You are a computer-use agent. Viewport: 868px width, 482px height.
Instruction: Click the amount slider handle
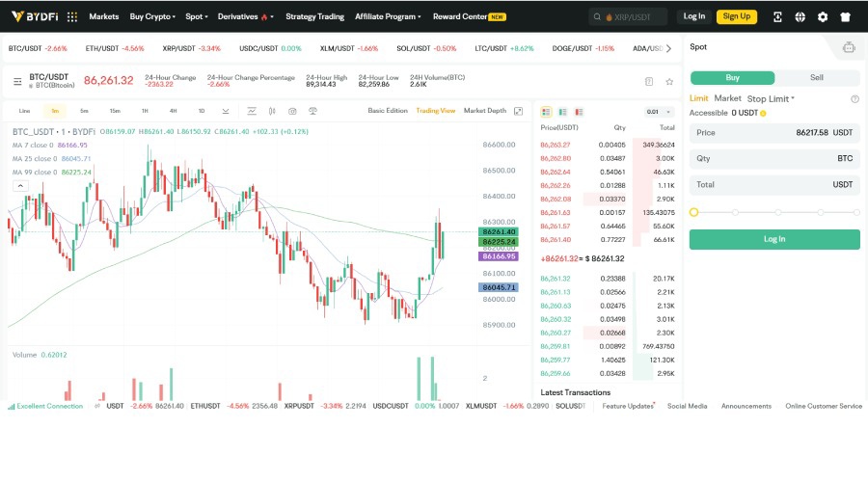tap(693, 212)
